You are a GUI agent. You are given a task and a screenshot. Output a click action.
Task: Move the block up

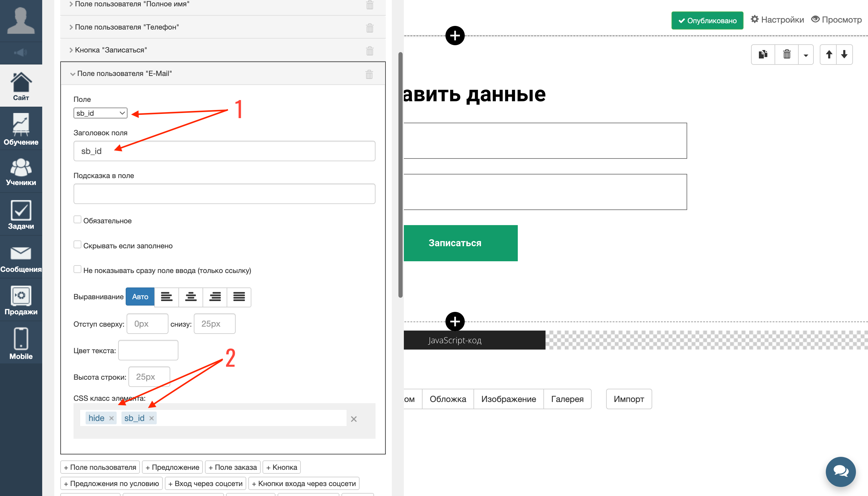point(829,54)
